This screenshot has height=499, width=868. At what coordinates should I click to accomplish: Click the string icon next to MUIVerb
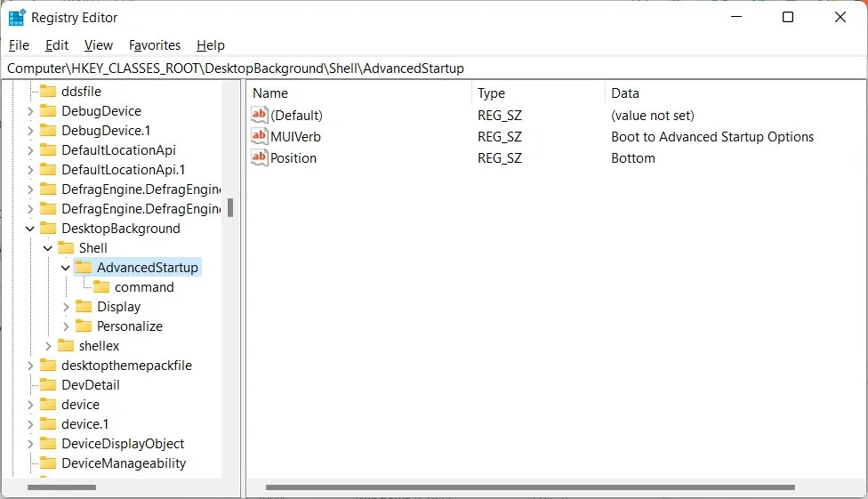pos(259,136)
